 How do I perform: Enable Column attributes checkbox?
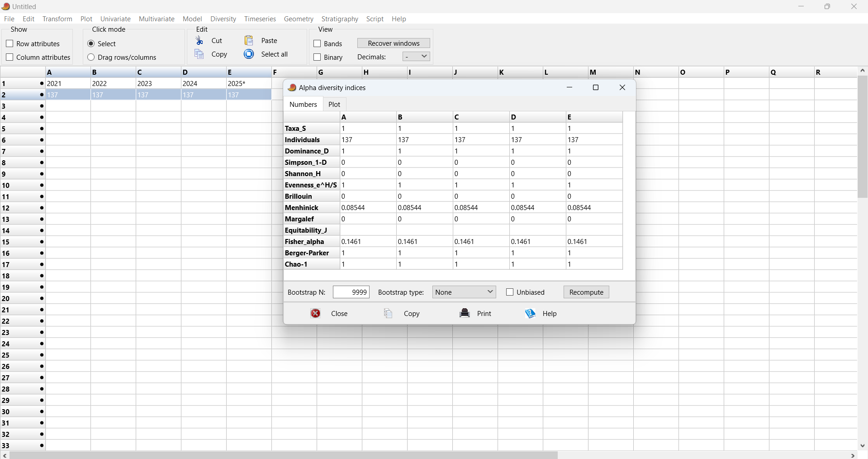pos(9,57)
